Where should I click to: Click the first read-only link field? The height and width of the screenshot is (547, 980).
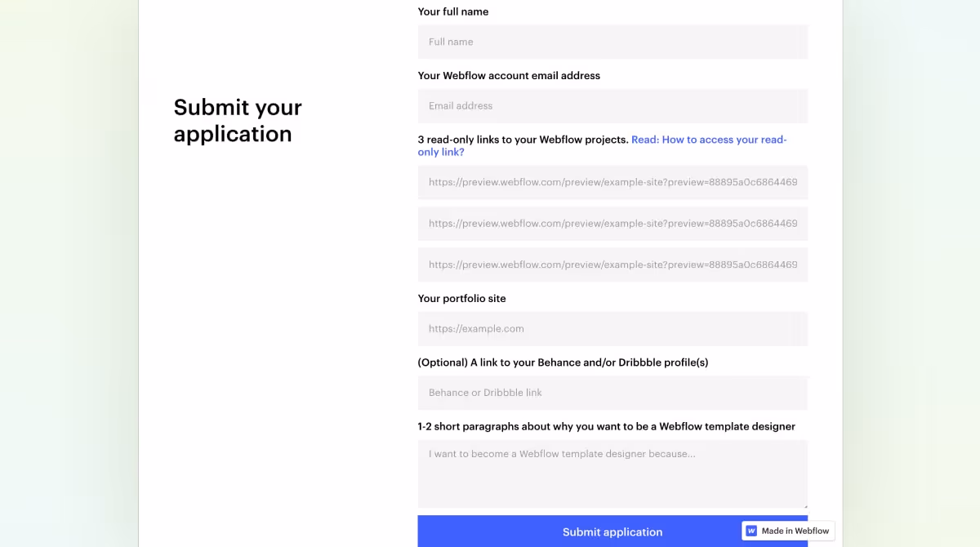[612, 182]
